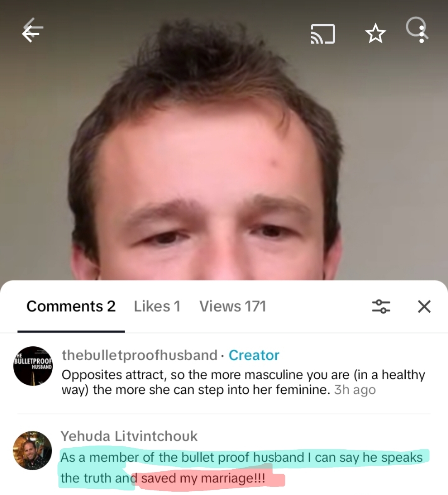
Task: Tap the video area to show playback controls
Action: 224,152
